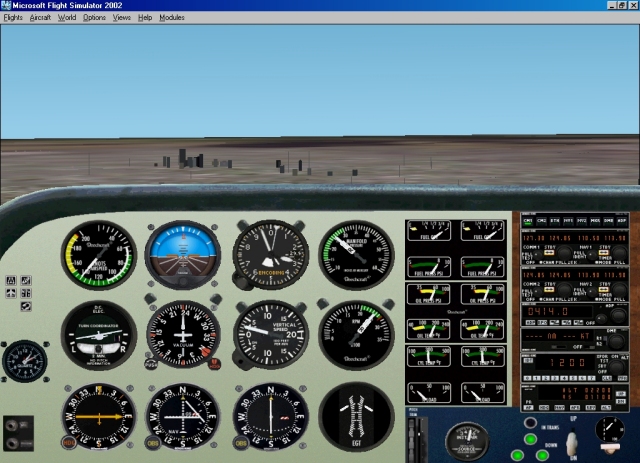Click the transponder IDT button

(528, 361)
